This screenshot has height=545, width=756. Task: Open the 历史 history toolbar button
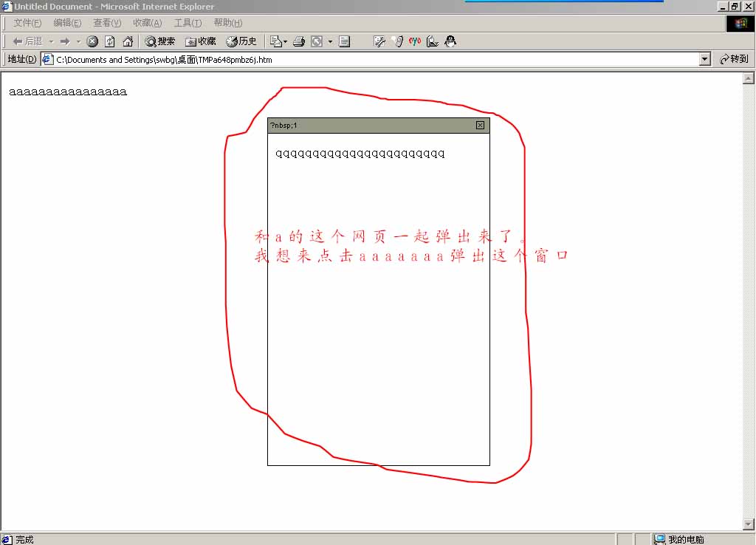pos(241,41)
